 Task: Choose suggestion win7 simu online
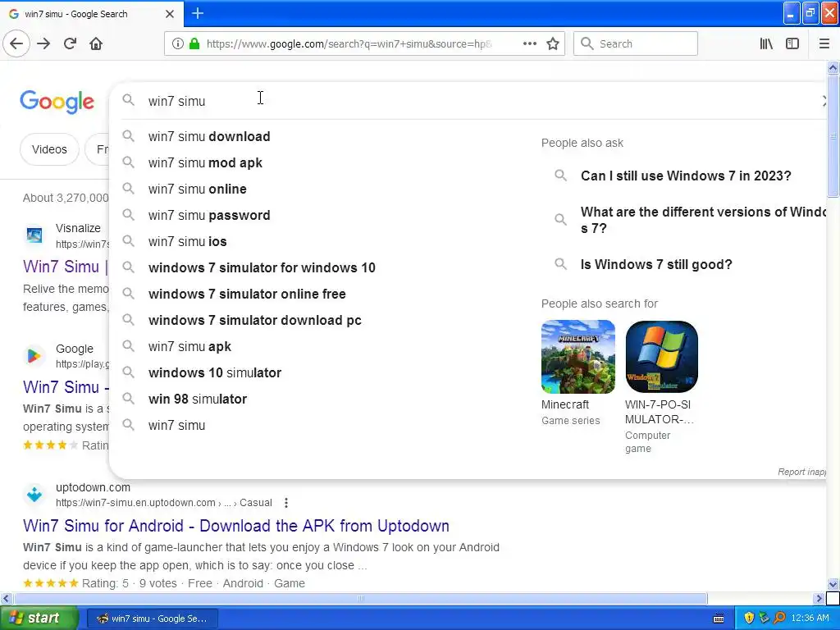point(197,189)
